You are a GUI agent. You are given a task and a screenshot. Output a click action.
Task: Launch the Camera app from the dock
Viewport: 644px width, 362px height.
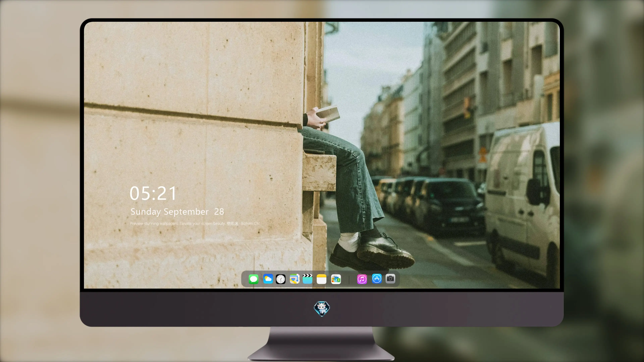[390, 279]
